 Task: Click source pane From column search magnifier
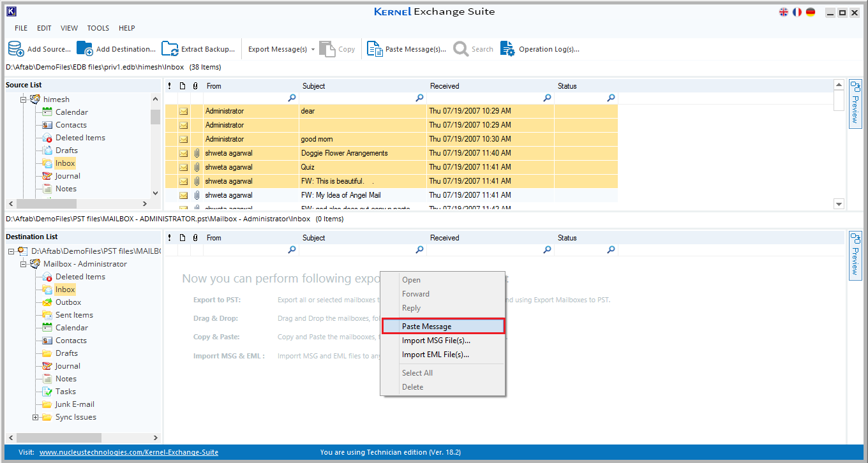[292, 98]
